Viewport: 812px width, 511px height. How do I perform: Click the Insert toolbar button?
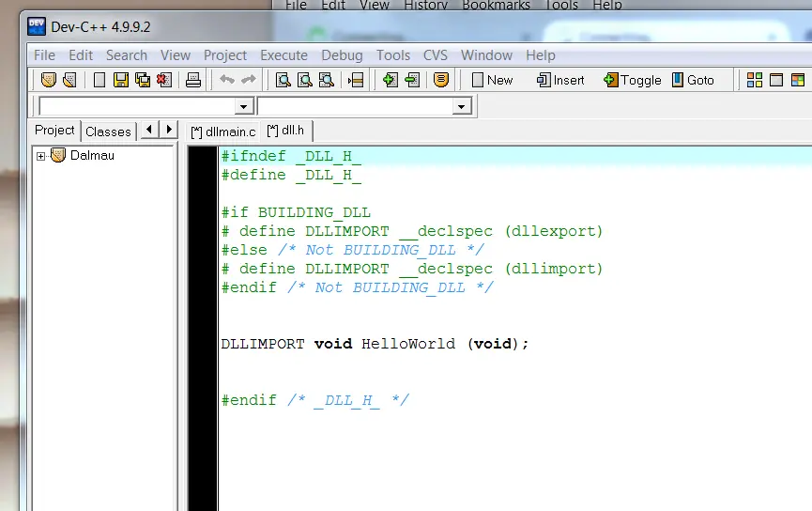point(560,80)
